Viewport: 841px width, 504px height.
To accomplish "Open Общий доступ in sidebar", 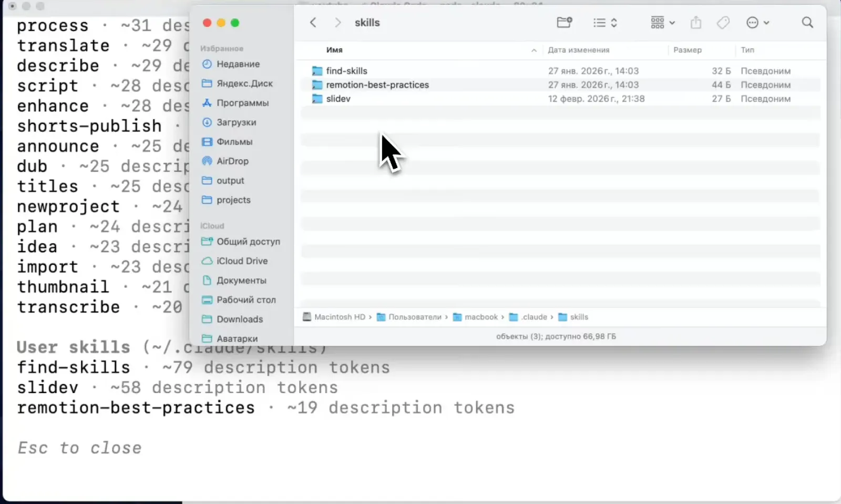I will coord(241,242).
